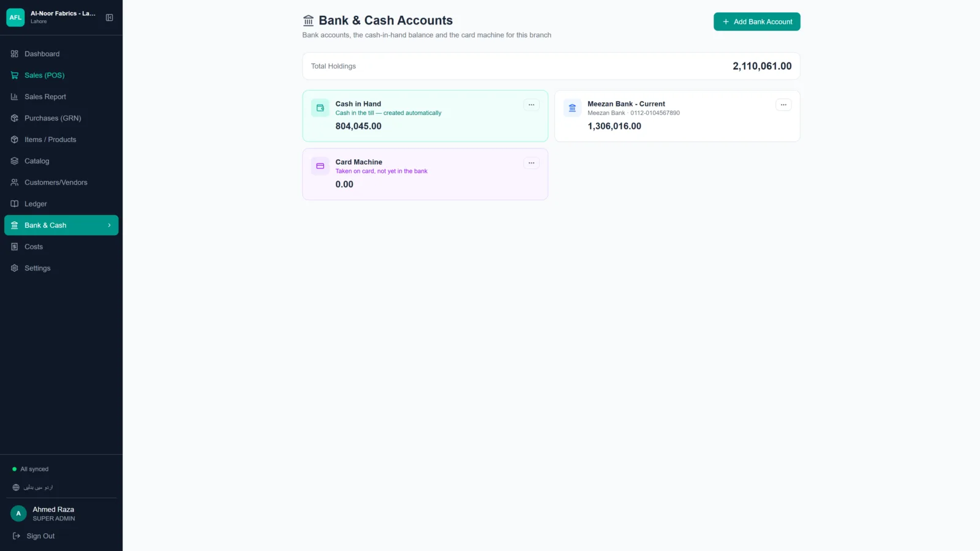This screenshot has width=980, height=551.
Task: Click the Al-Noor Fabrics branch name
Action: click(63, 13)
